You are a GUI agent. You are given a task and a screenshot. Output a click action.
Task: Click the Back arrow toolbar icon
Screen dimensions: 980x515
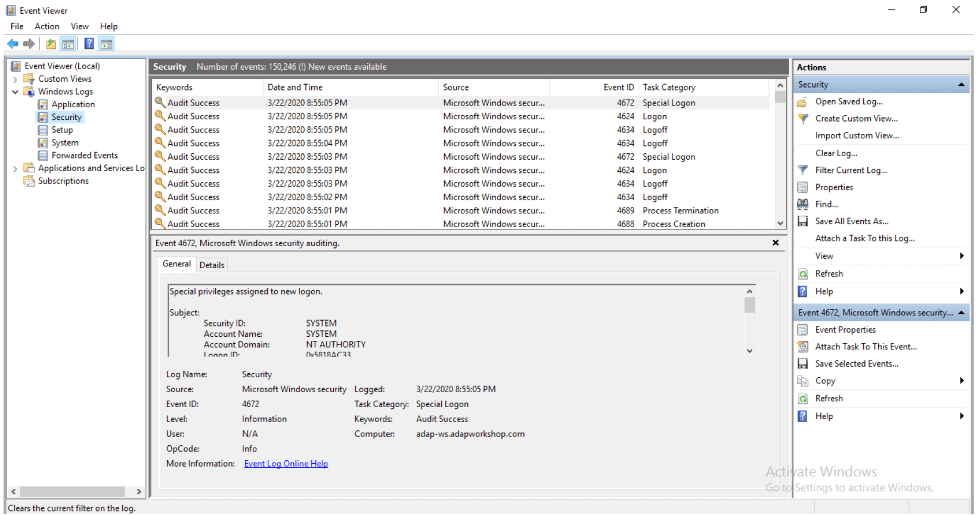click(13, 44)
